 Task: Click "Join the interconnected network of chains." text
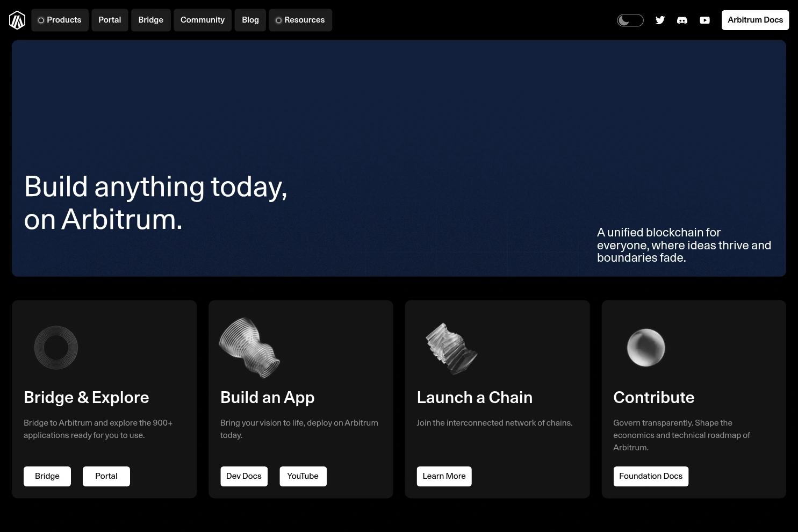click(495, 423)
